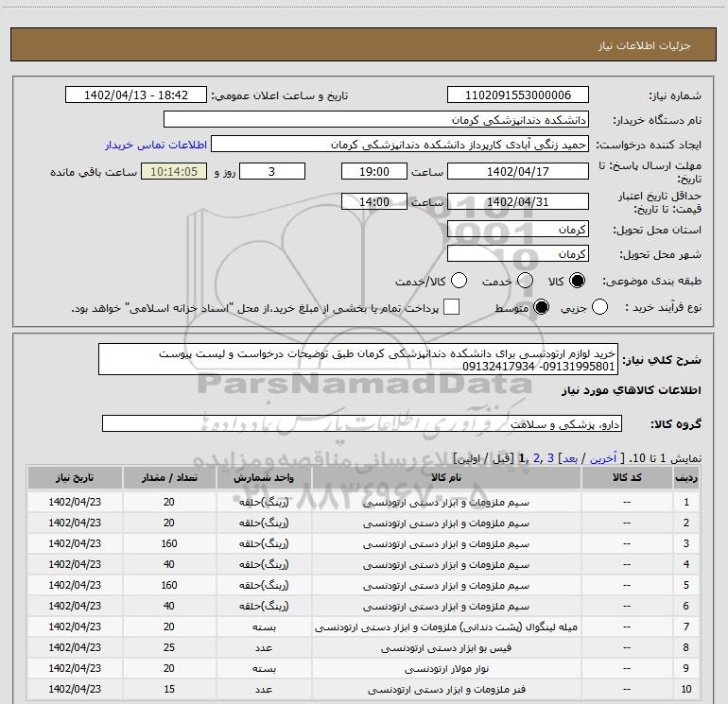Click the remaining time field 10:14:05
Image resolution: width=728 pixels, height=704 pixels.
click(174, 171)
